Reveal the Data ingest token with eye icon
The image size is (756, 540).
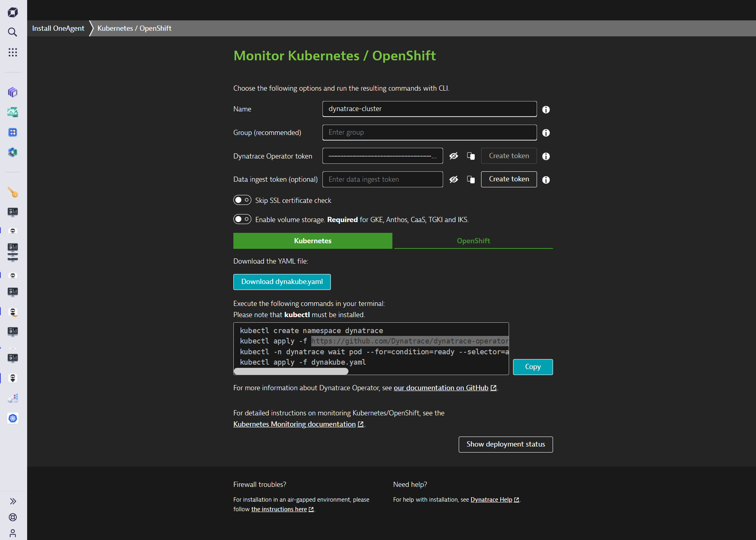(454, 179)
